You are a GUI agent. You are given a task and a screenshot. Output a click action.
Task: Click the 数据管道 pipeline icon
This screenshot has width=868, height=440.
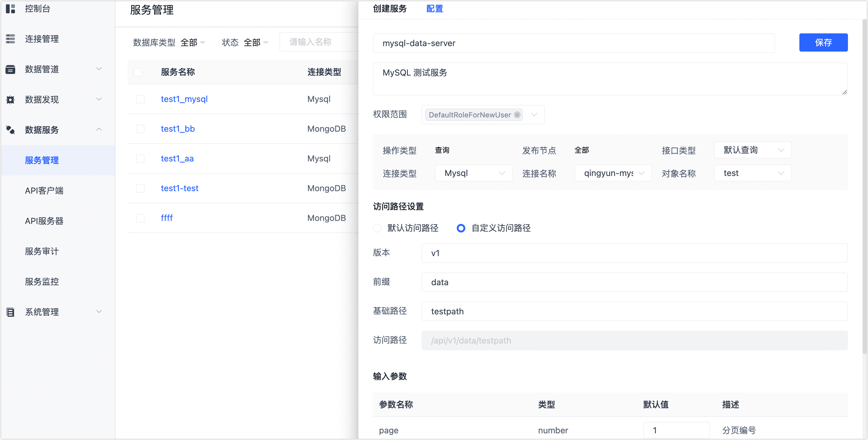tap(10, 69)
